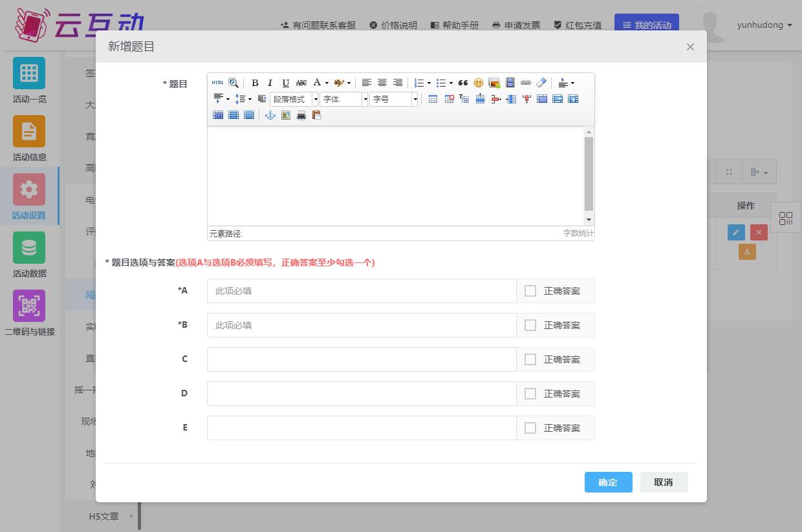Open 段落格式 paragraph format dropdown
This screenshot has width=802, height=532.
tap(294, 99)
